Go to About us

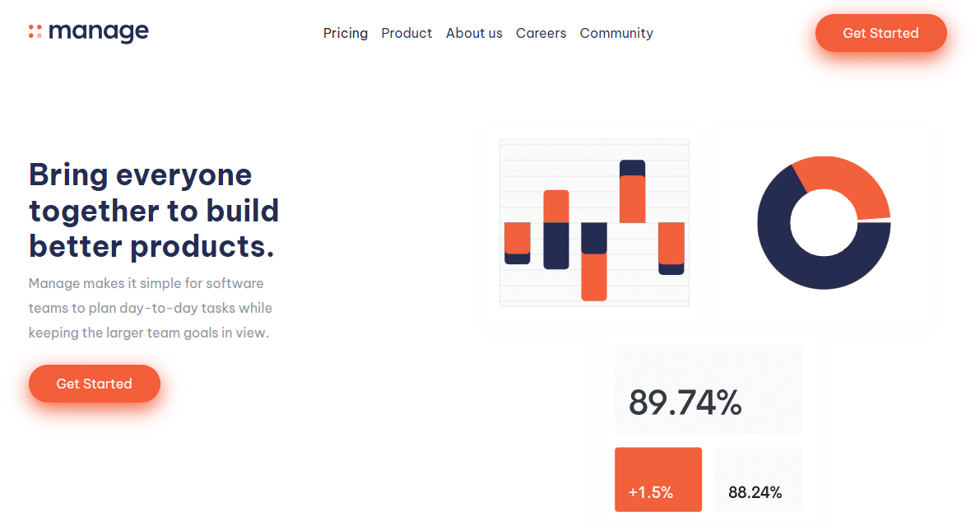coord(474,33)
